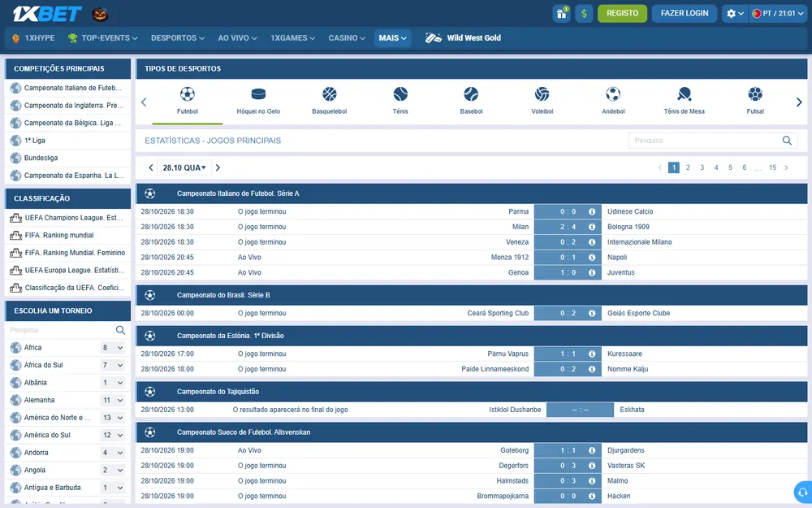Expand the DESPORTOS menu

pyautogui.click(x=178, y=38)
